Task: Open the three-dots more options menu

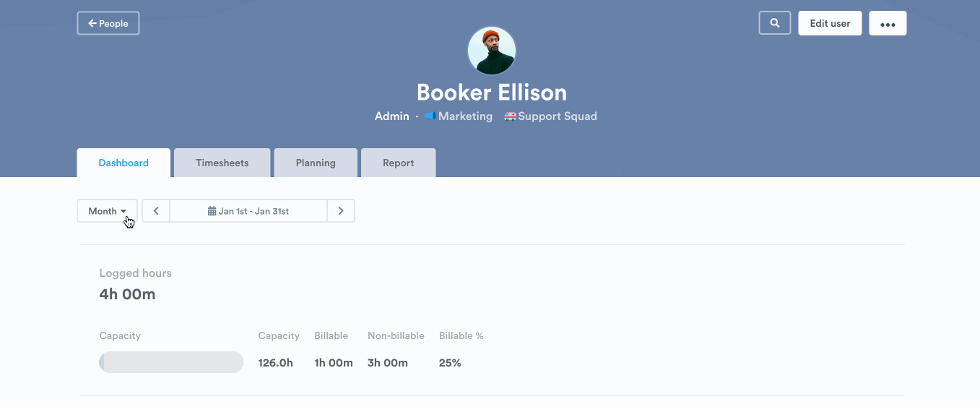Action: click(x=888, y=24)
